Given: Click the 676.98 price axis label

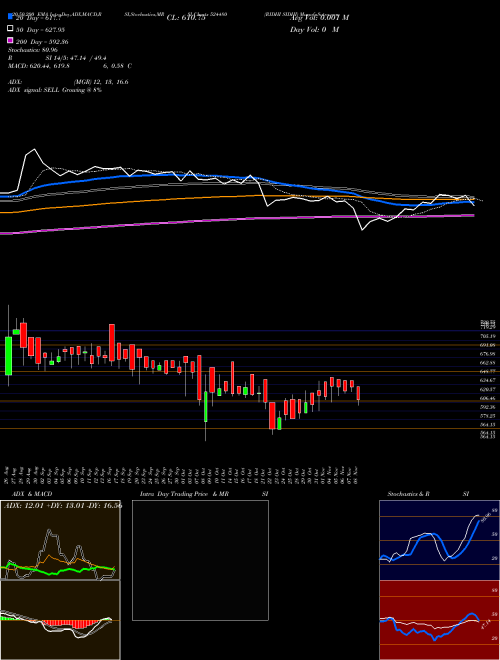Looking at the screenshot, I should [487, 354].
